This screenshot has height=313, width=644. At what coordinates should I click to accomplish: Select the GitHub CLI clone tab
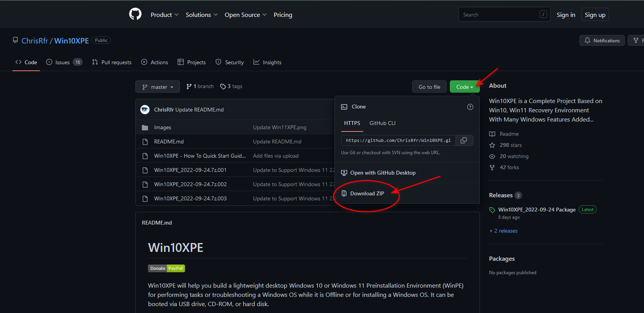click(x=382, y=123)
